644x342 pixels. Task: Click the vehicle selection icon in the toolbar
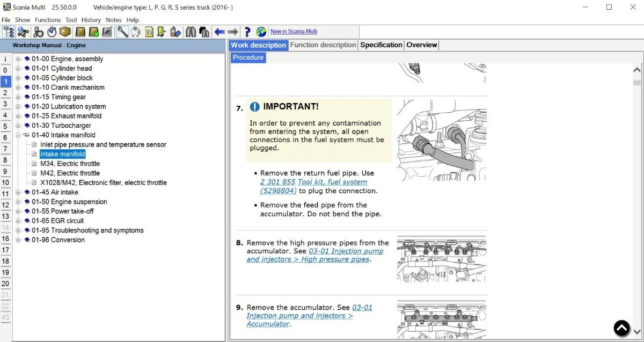pyautogui.click(x=23, y=32)
